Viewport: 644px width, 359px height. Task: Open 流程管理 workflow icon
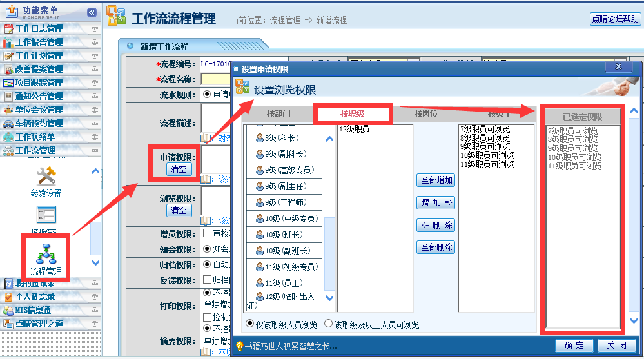46,254
